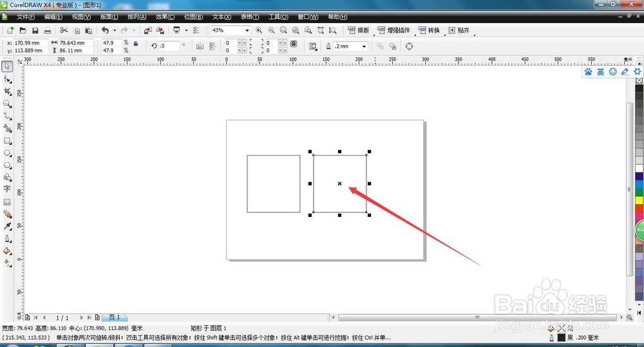
Task: Select the Pick tool in the toolbox
Action: point(7,66)
